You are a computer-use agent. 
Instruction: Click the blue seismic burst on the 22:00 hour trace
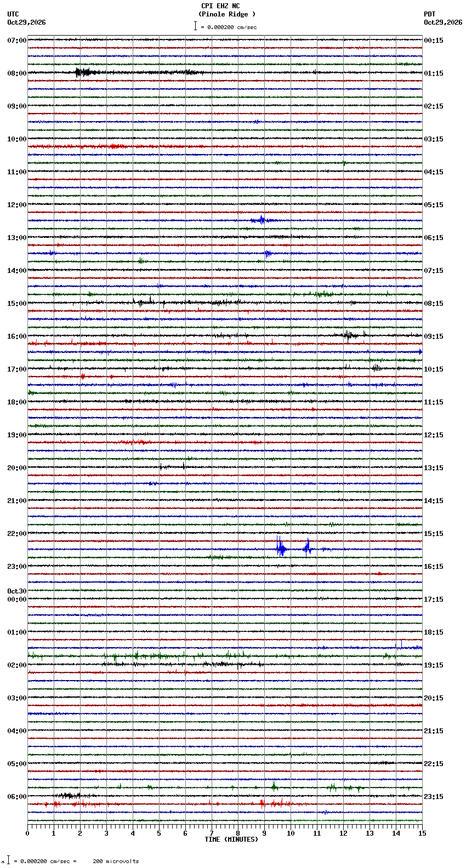coord(281,547)
